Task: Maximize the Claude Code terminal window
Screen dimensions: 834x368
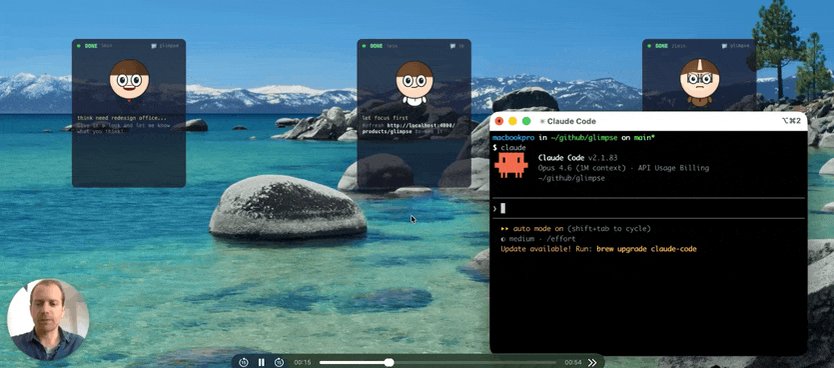Action: tap(526, 121)
